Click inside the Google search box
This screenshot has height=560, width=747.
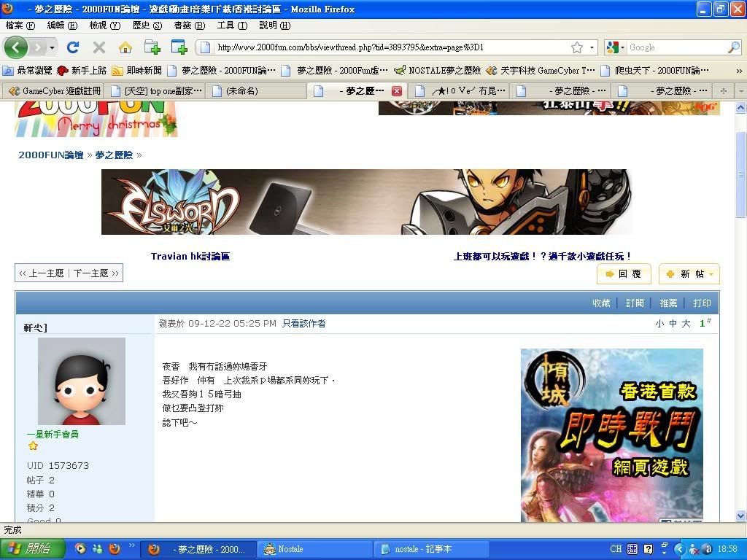(x=676, y=47)
